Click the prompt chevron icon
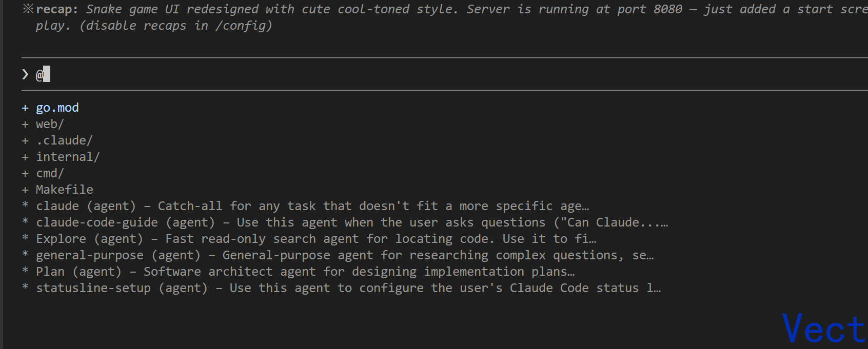The height and width of the screenshot is (349, 868). click(25, 74)
